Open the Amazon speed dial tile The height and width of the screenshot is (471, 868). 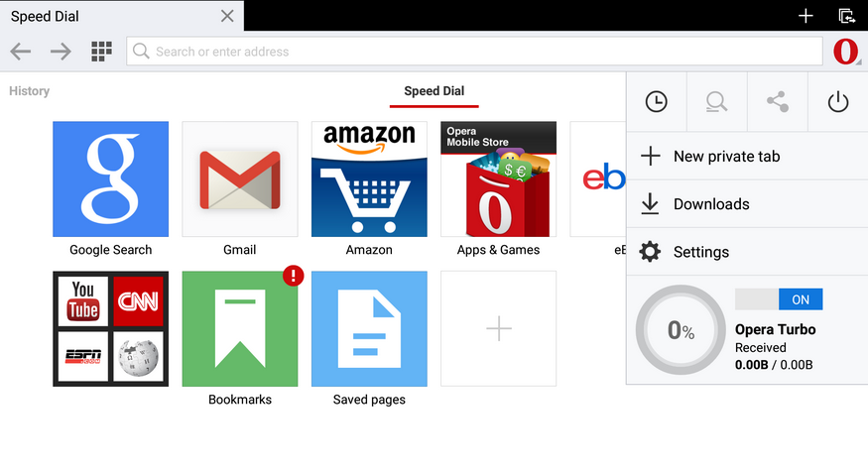pyautogui.click(x=369, y=178)
